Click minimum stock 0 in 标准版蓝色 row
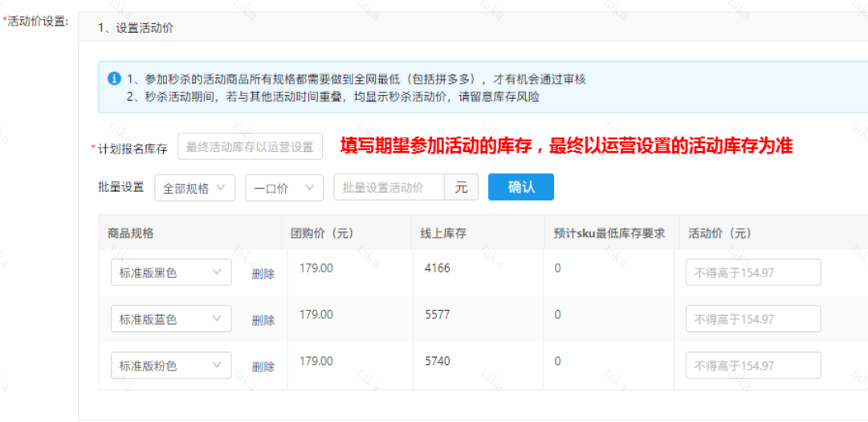The width and height of the screenshot is (868, 422). click(557, 314)
